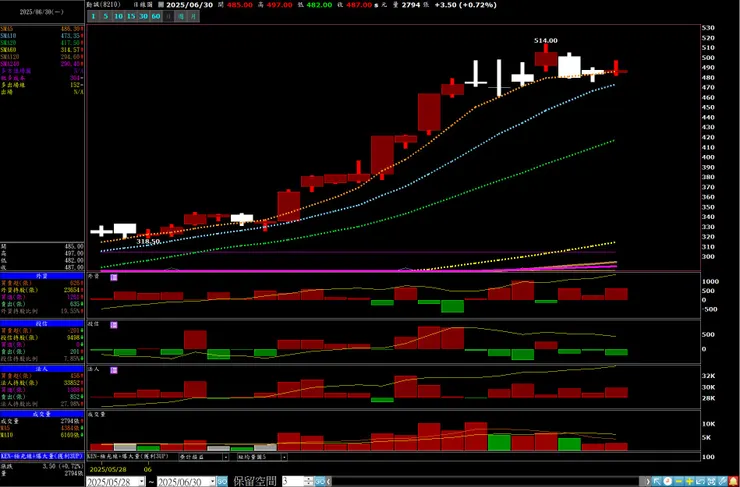This screenshot has width=740, height=487.
Task: Click the 外資 blue panel header
Action: tap(42, 276)
